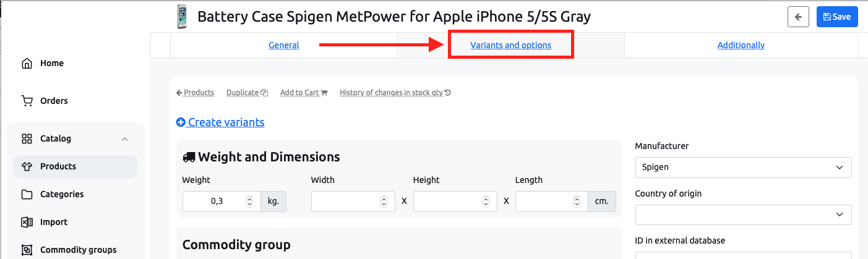Open History of changes in stock qty
This screenshot has width=868, height=259.
[395, 93]
